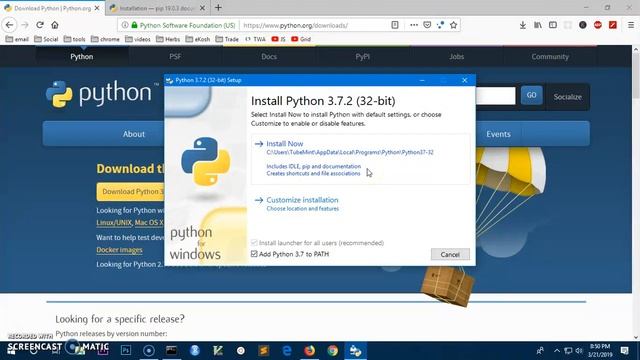Click the Adblock Plus extension icon

598,25
